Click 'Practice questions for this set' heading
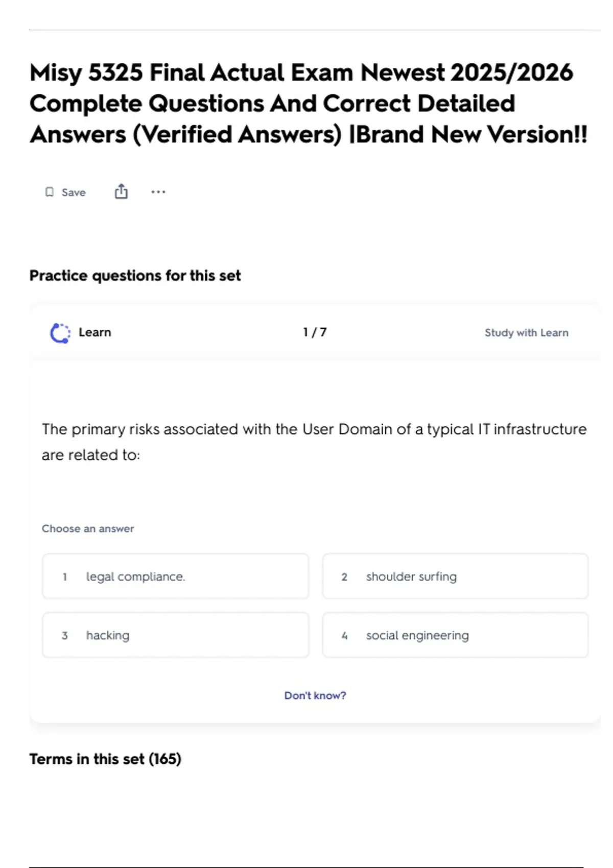Viewport: 613px width, 868px height. click(x=135, y=276)
